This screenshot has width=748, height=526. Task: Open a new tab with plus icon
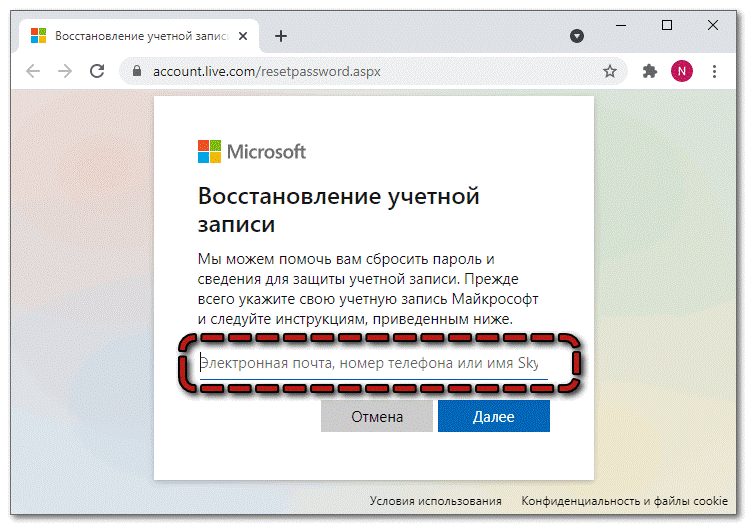pos(281,36)
